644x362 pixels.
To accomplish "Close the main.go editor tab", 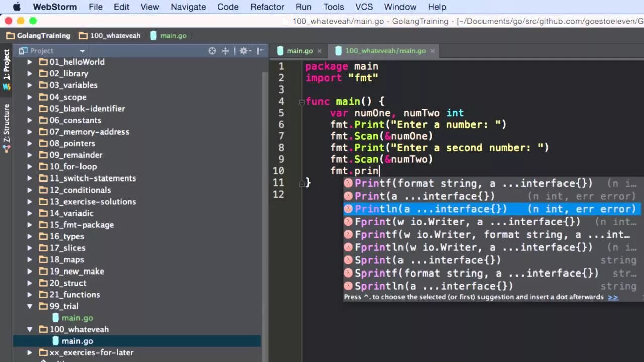I will pyautogui.click(x=319, y=51).
